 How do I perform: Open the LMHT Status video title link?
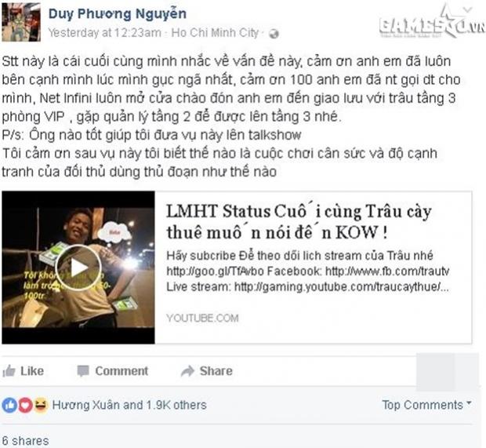299,221
